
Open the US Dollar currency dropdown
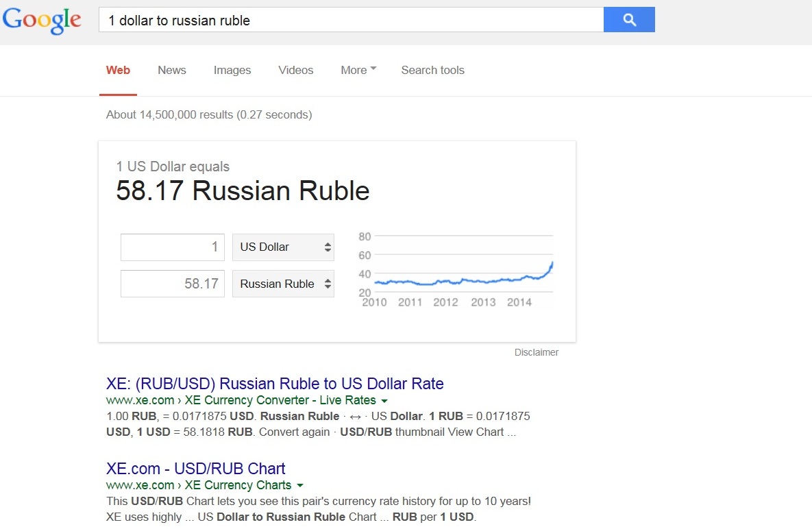click(283, 247)
